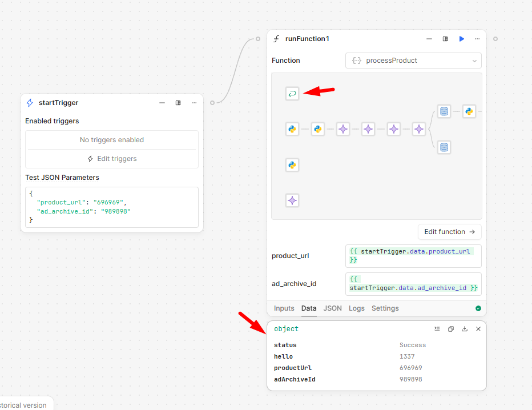Close the object data panel

click(x=478, y=329)
